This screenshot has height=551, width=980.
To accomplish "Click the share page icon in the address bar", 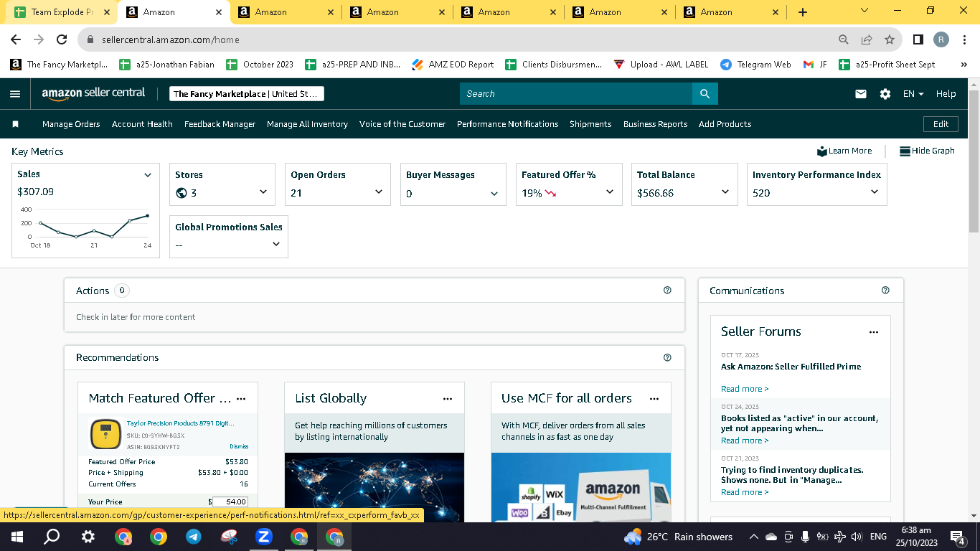I will point(867,39).
